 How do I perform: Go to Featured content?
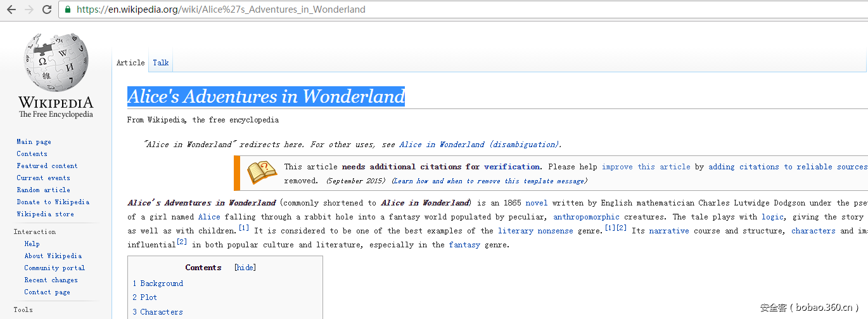tap(47, 166)
